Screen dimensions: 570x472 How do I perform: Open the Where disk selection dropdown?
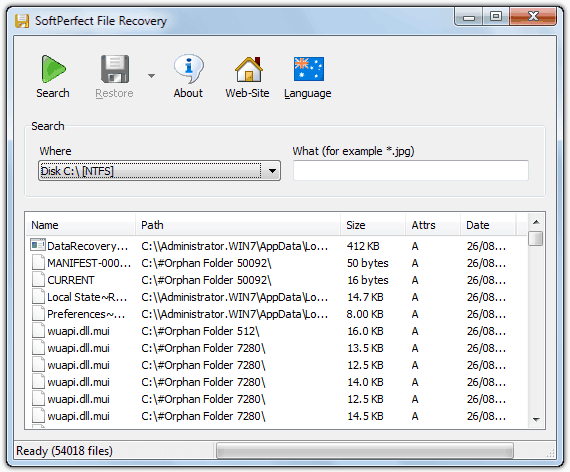pyautogui.click(x=272, y=171)
